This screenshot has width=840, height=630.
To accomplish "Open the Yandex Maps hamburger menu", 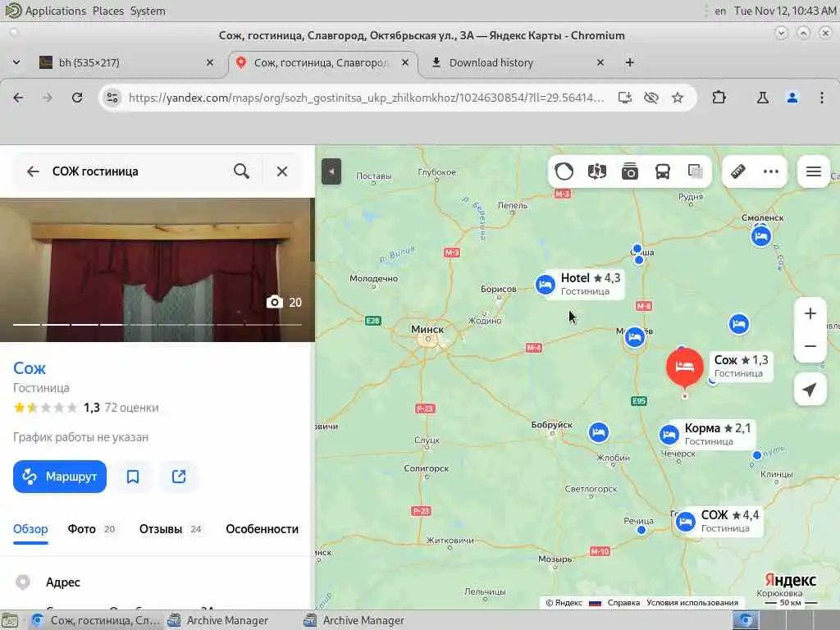I will pyautogui.click(x=814, y=171).
